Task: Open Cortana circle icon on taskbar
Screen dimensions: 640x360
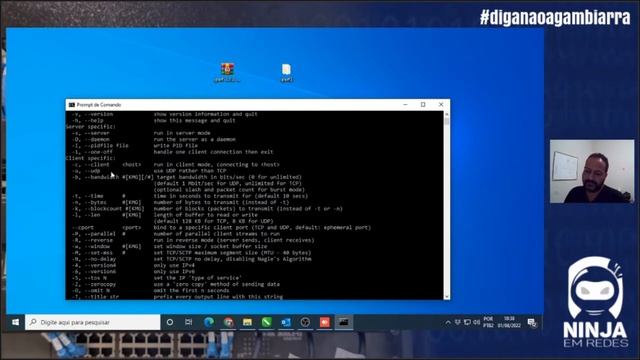Action: click(170, 322)
